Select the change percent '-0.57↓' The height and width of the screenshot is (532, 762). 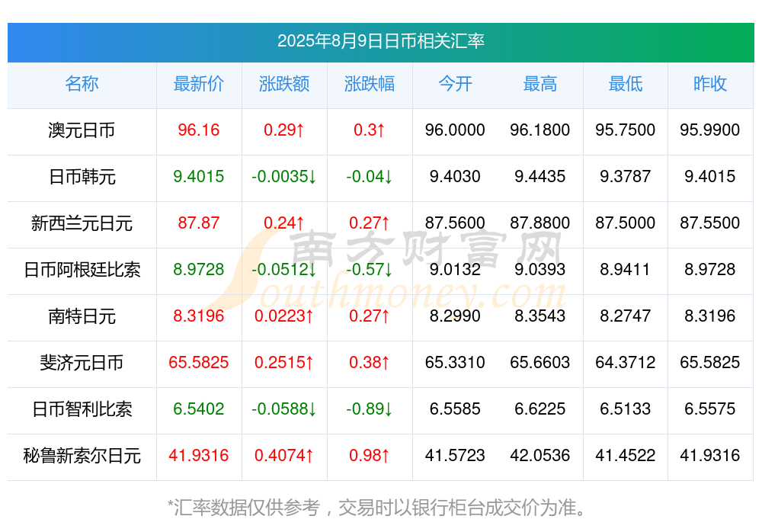coord(370,269)
